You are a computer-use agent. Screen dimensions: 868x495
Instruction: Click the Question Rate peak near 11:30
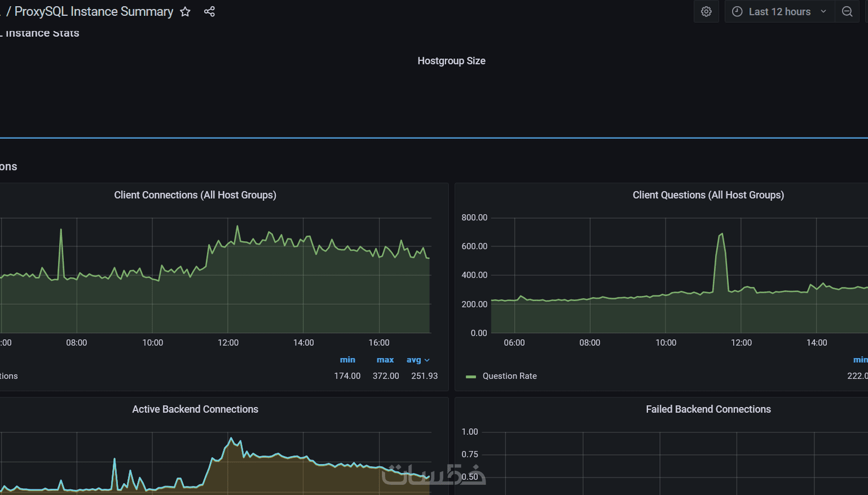[x=721, y=234]
